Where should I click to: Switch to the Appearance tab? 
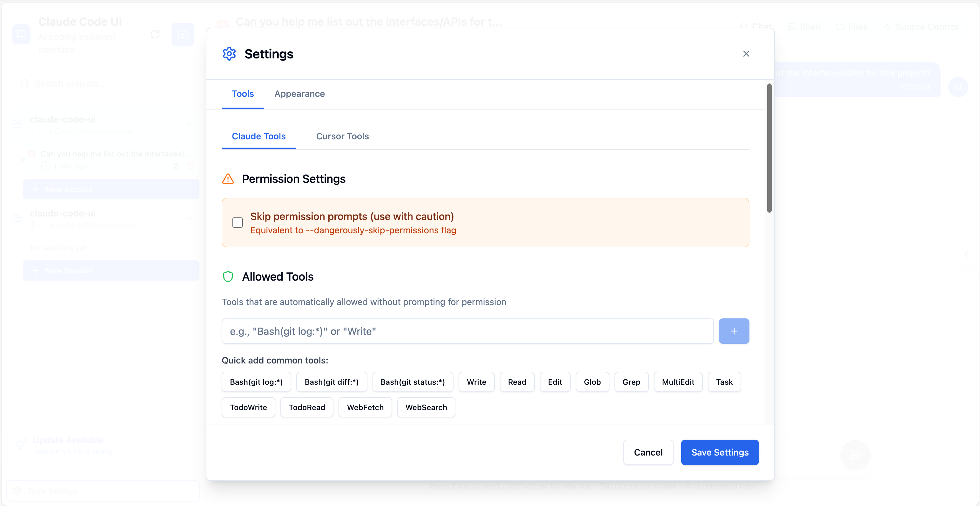[x=299, y=94]
